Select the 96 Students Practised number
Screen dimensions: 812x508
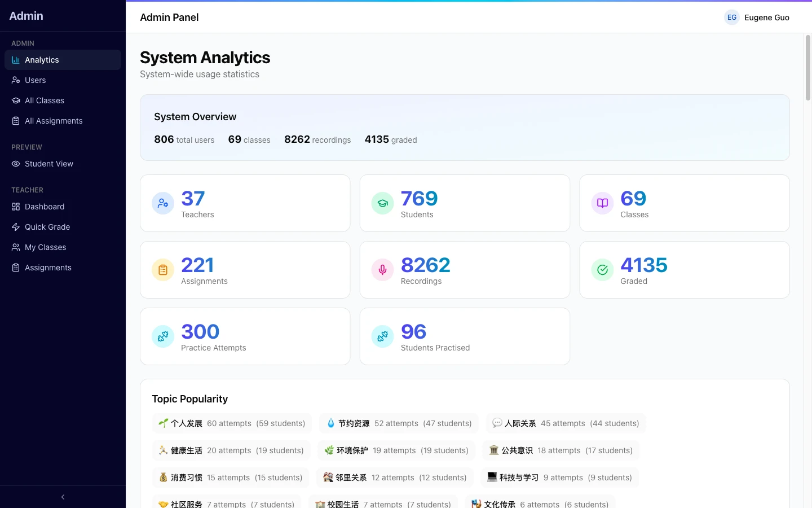pos(413,331)
